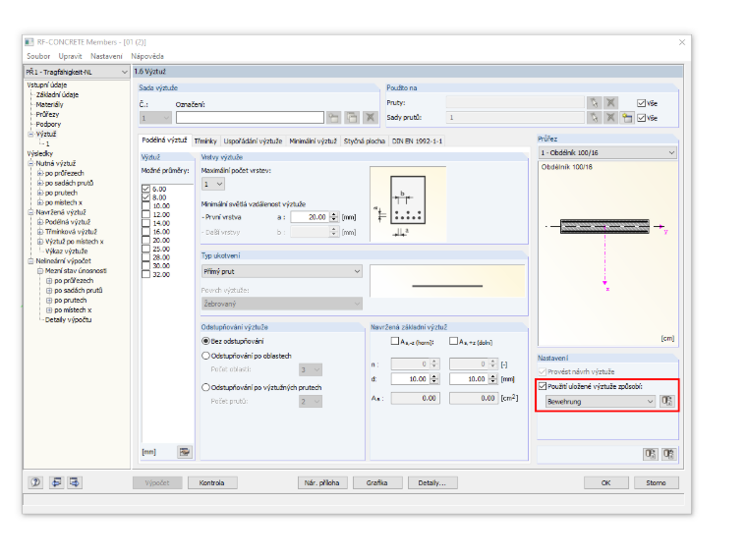Open the PŘ1 - Tragfähigkeit-NL case dropdown
Image resolution: width=747 pixels, height=560 pixels.
77,72
